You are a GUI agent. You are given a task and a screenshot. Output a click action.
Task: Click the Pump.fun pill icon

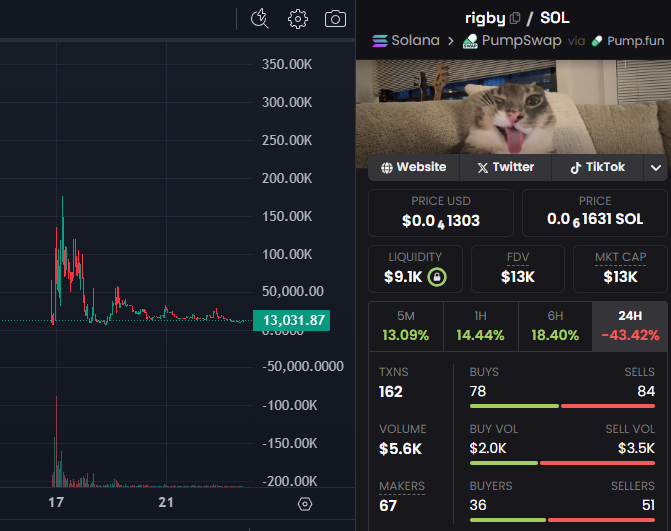[x=597, y=41]
